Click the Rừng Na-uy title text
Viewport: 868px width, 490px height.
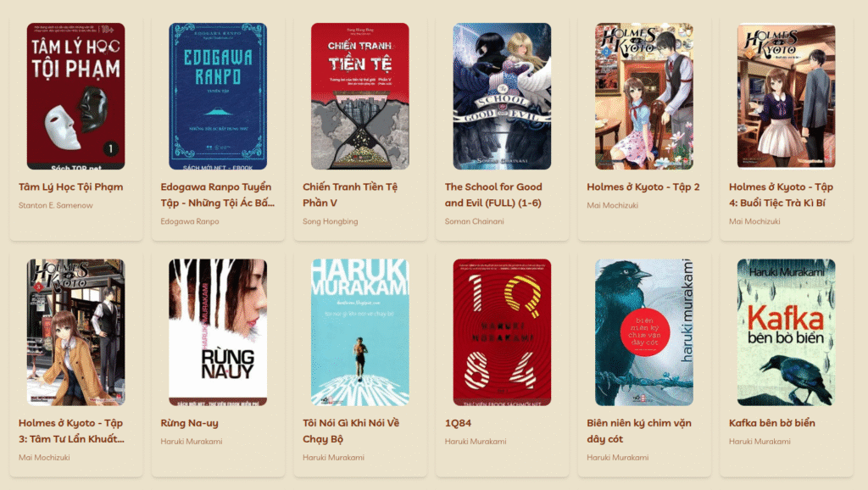[189, 423]
